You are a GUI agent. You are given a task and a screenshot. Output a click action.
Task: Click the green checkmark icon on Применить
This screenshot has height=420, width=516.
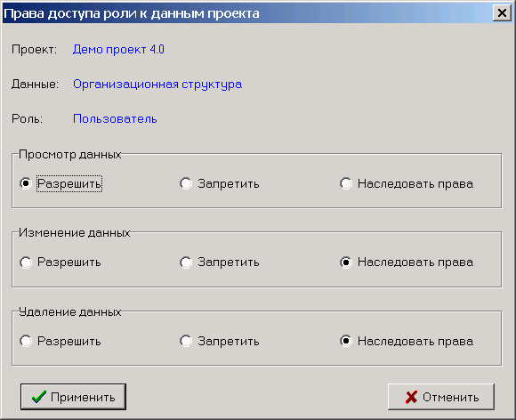coord(39,397)
